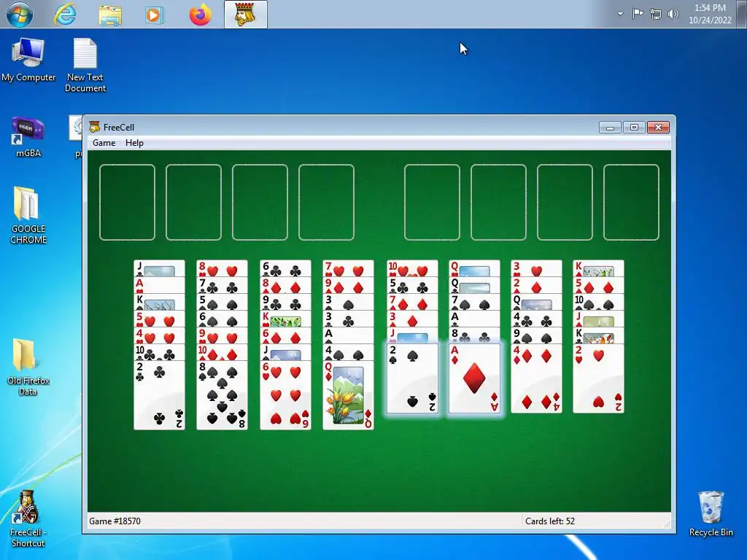Click the network tray icon
This screenshot has width=747, height=560.
[656, 15]
